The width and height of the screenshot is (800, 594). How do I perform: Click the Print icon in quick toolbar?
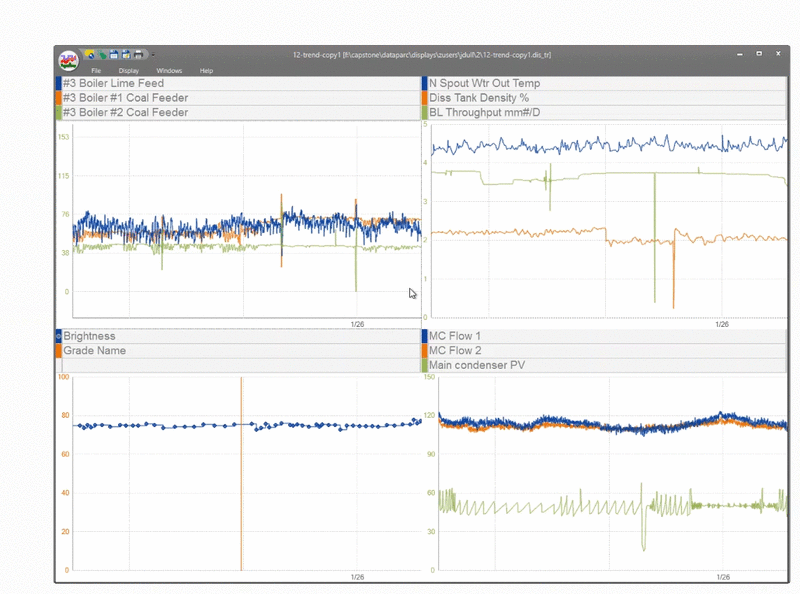point(137,54)
